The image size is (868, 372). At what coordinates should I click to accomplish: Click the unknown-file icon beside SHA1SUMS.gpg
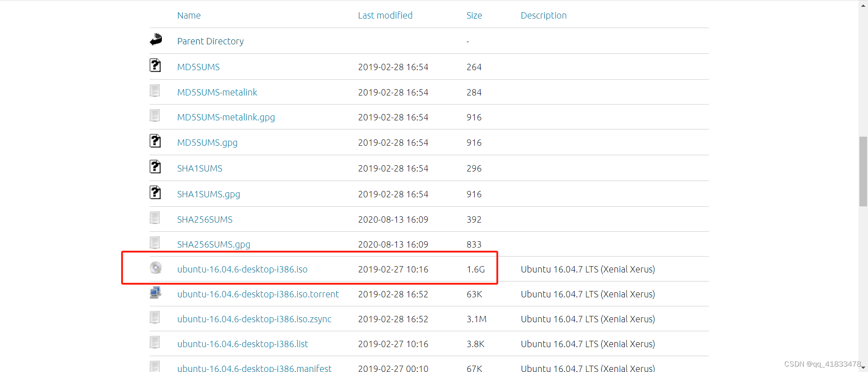(x=155, y=193)
